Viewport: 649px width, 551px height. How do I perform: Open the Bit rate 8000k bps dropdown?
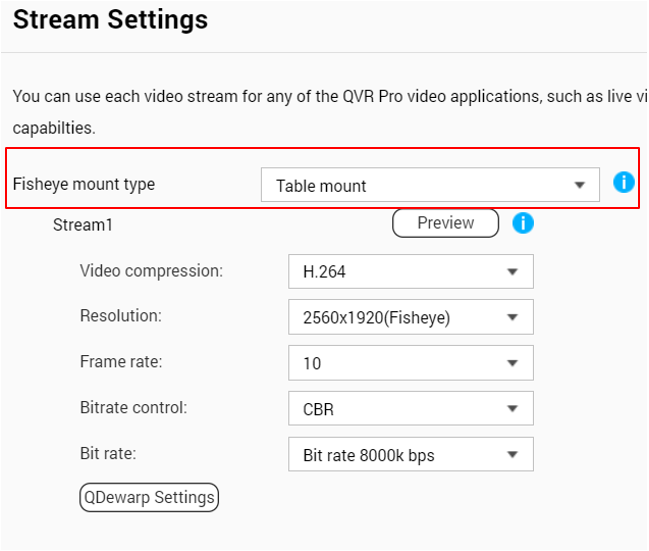pos(410,454)
